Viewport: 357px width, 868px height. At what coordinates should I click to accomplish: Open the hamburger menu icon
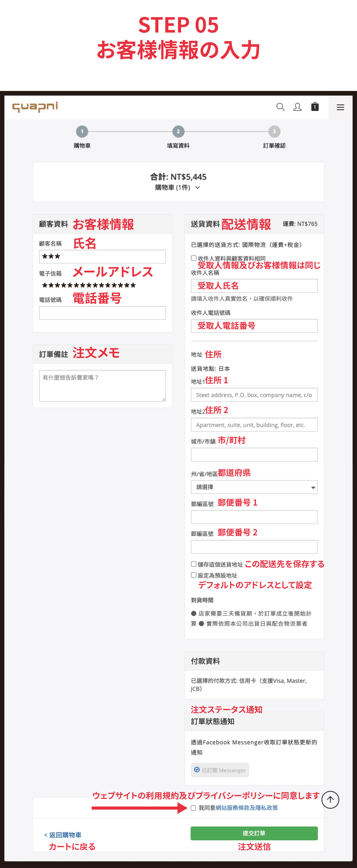click(x=340, y=107)
